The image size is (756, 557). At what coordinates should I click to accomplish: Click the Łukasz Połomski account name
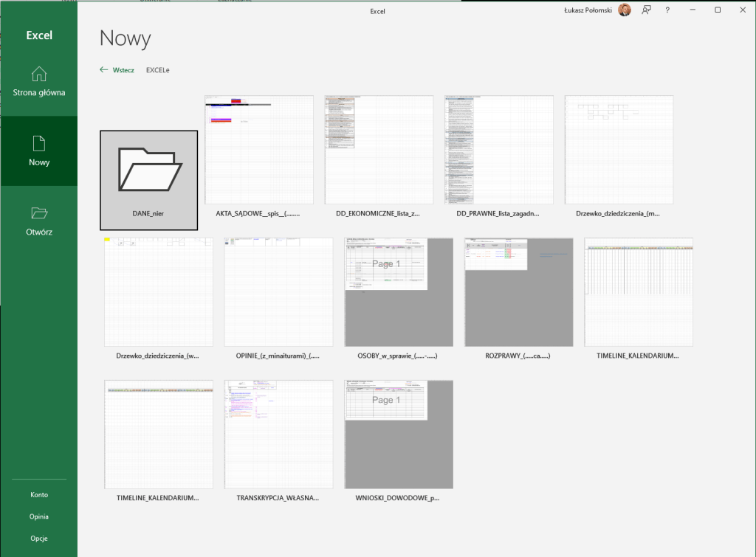(x=589, y=10)
